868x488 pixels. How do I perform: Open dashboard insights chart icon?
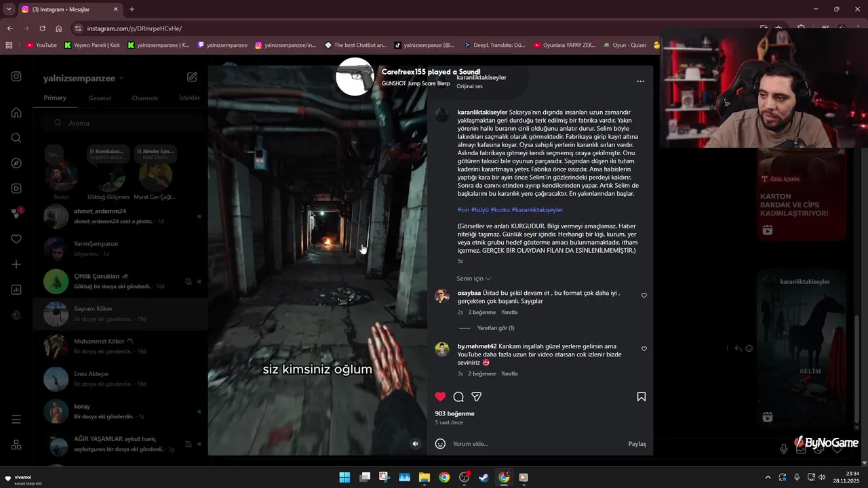click(x=16, y=289)
